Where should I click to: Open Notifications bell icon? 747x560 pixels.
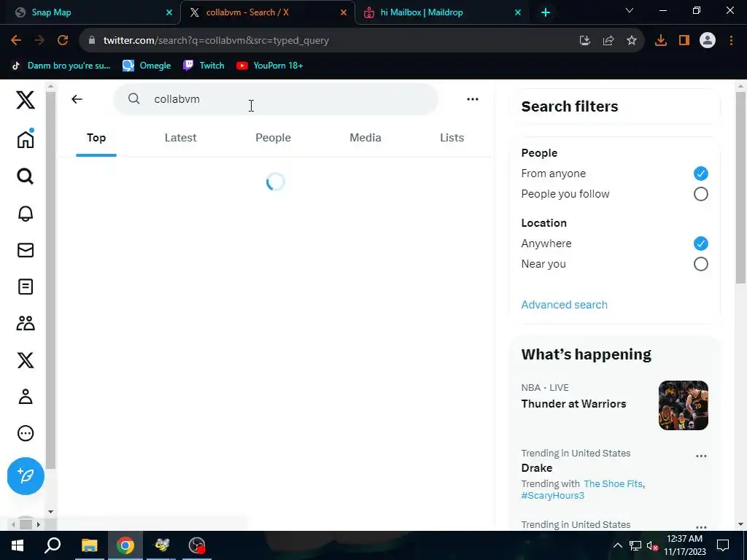[26, 214]
